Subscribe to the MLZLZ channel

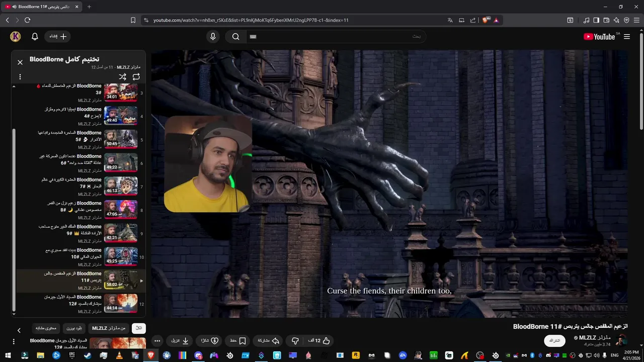[x=554, y=341]
